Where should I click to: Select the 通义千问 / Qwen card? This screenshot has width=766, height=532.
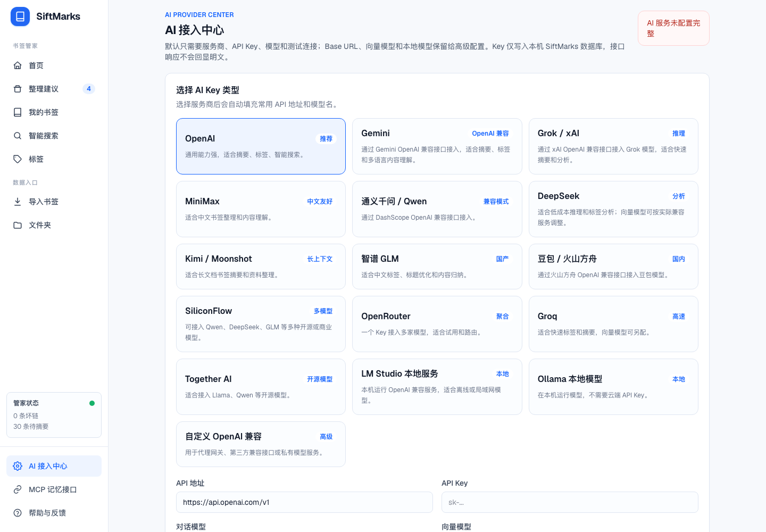[437, 209]
